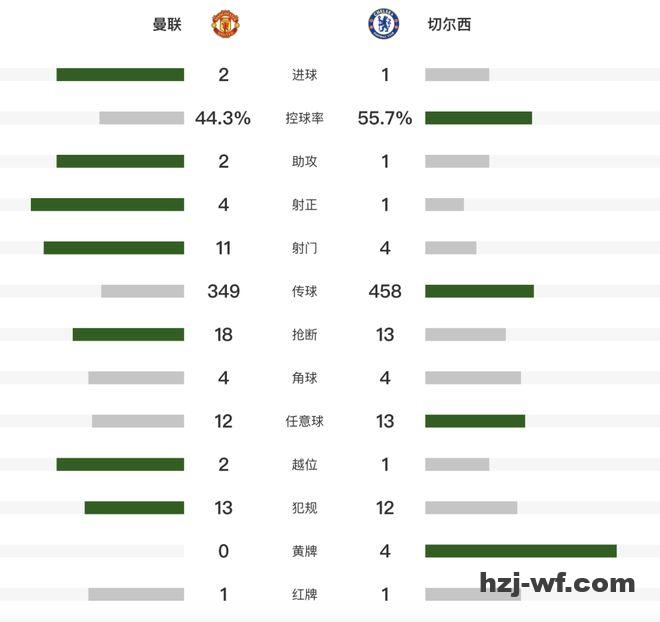Click the 44.3% possession value

(223, 118)
